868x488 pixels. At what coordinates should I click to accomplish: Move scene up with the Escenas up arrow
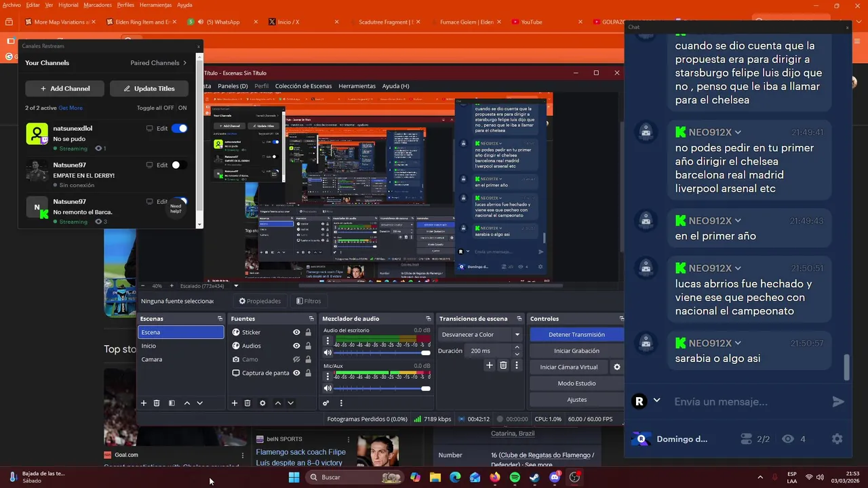(187, 403)
